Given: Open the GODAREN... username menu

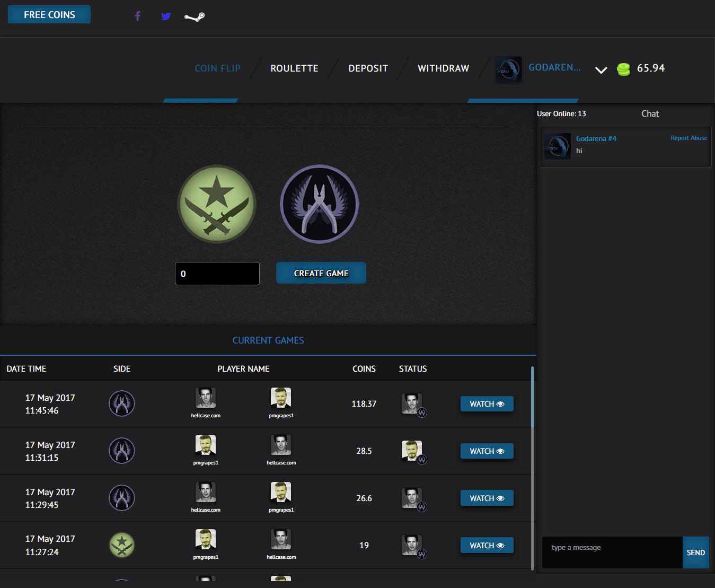Looking at the screenshot, I should [x=554, y=67].
